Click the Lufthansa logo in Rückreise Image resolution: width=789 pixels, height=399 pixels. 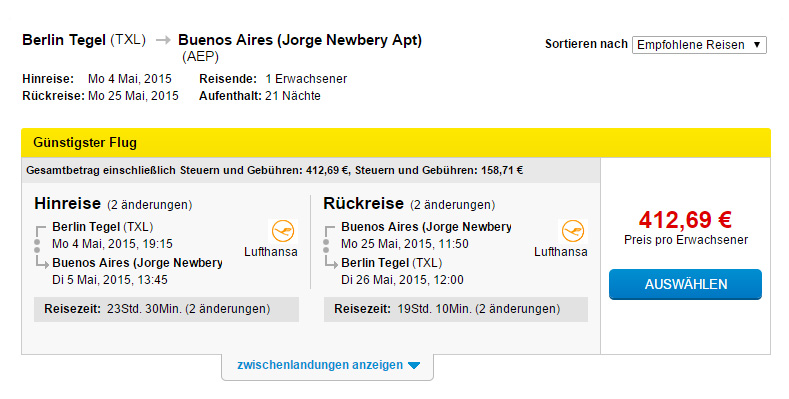click(x=573, y=231)
